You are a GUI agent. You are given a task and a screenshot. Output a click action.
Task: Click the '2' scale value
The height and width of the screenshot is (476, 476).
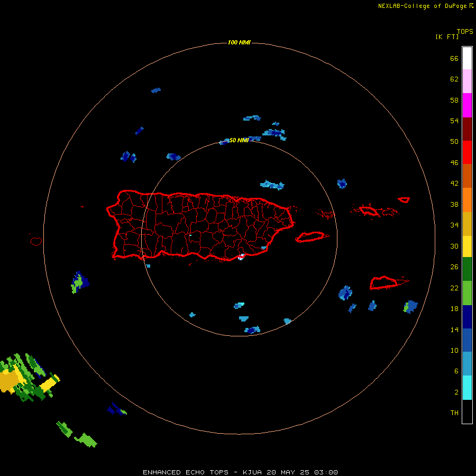456,392
